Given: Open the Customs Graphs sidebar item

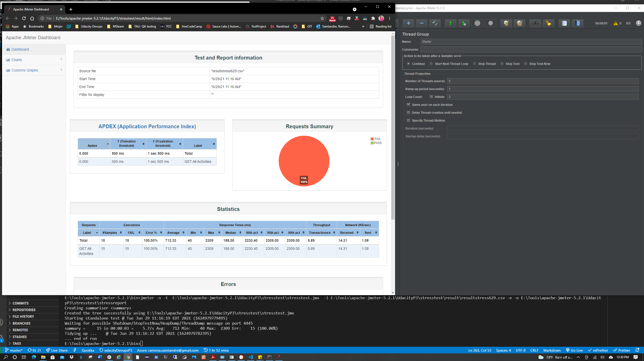Looking at the screenshot, I should pos(24,70).
